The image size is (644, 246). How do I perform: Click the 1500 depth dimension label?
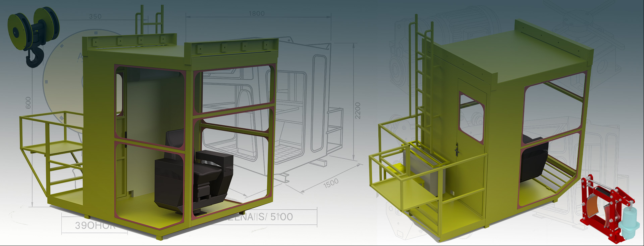point(331,184)
